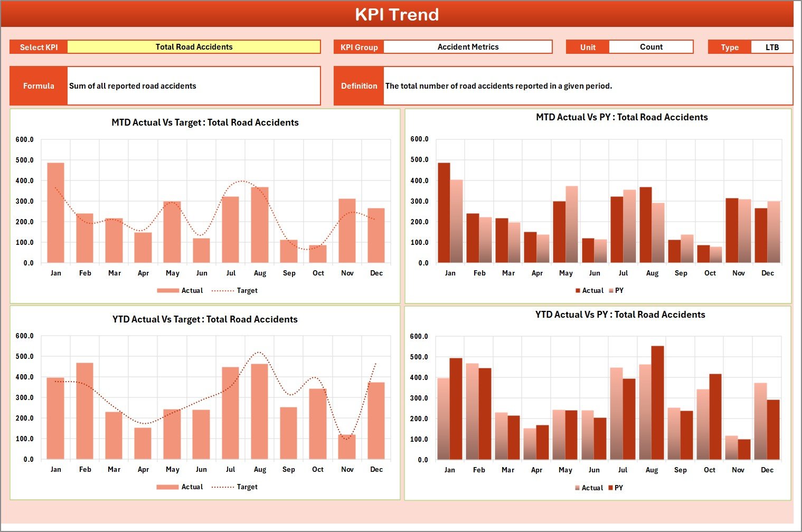The height and width of the screenshot is (532, 802).
Task: Click the Feb bar in YTD Actual Vs Target chart
Action: click(84, 411)
